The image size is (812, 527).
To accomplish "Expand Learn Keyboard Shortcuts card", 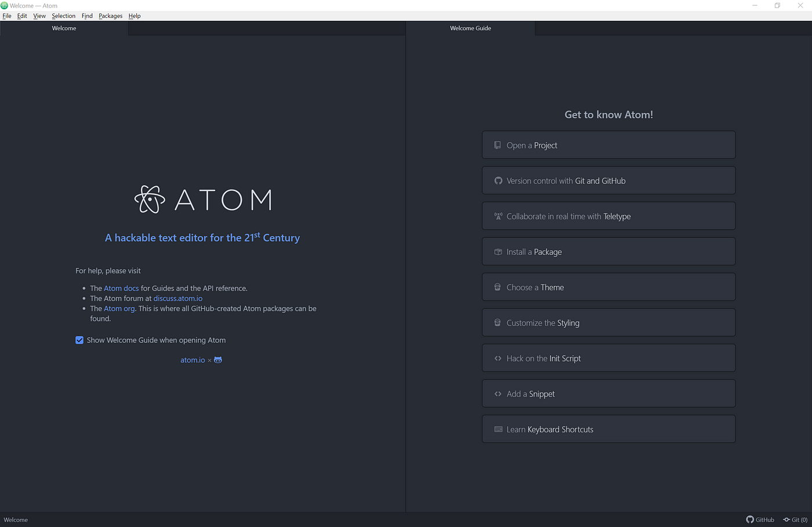I will point(608,429).
